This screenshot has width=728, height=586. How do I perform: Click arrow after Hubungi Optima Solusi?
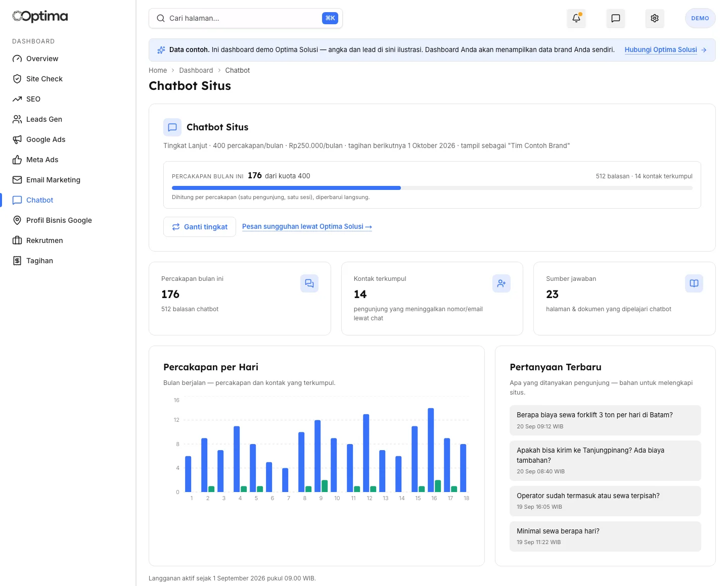point(704,50)
